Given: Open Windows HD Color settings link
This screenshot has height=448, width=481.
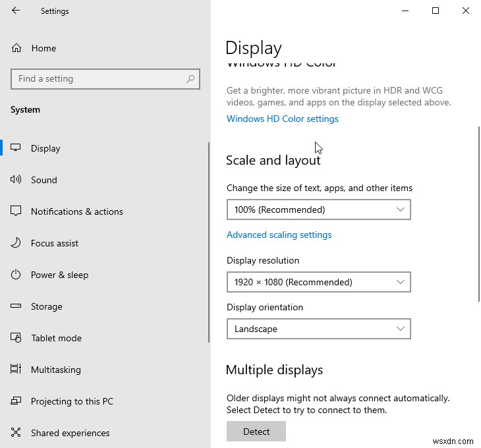Looking at the screenshot, I should tap(282, 119).
